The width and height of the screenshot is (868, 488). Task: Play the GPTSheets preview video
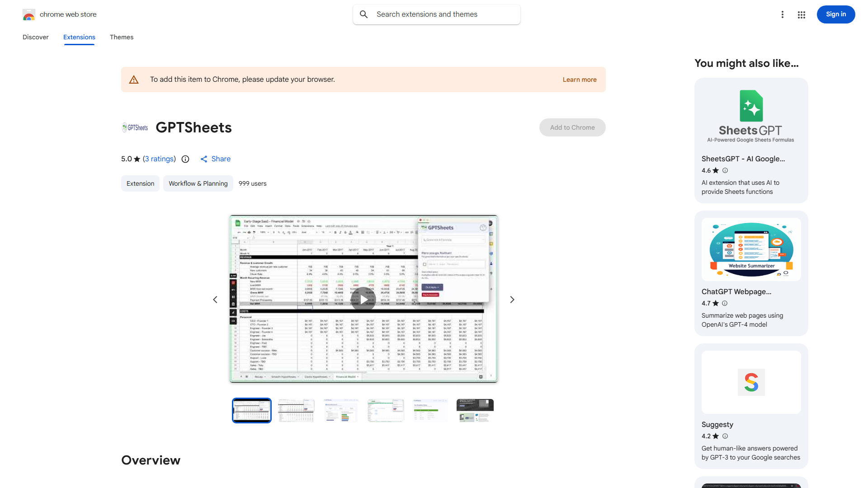[x=363, y=299]
